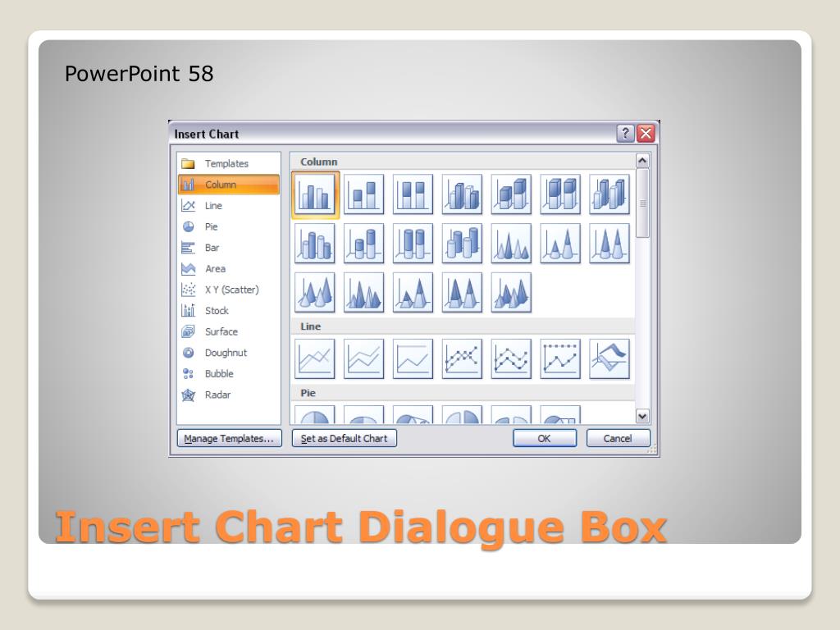Image resolution: width=840 pixels, height=630 pixels.
Task: Pick the 100% Stacked Line chart
Action: pos(413,359)
